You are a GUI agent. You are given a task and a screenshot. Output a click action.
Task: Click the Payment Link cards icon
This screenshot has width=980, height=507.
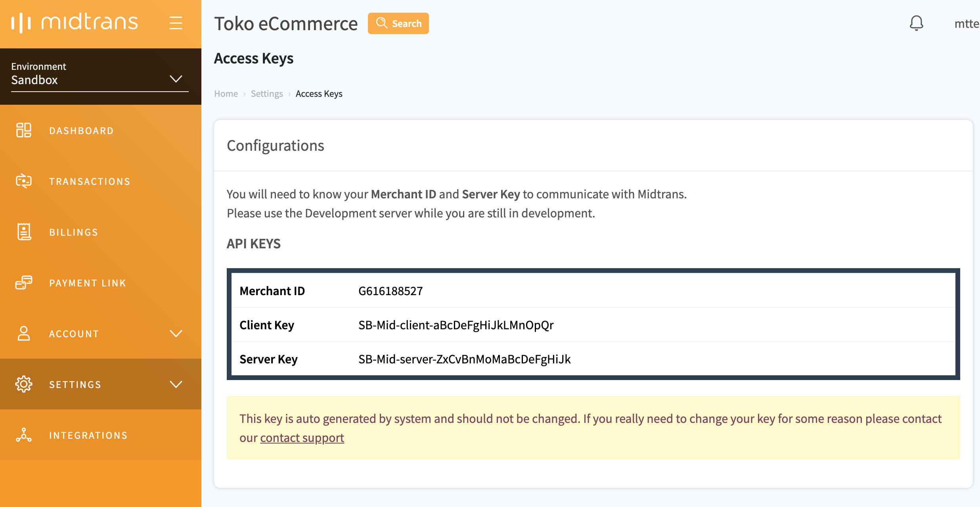click(x=24, y=283)
